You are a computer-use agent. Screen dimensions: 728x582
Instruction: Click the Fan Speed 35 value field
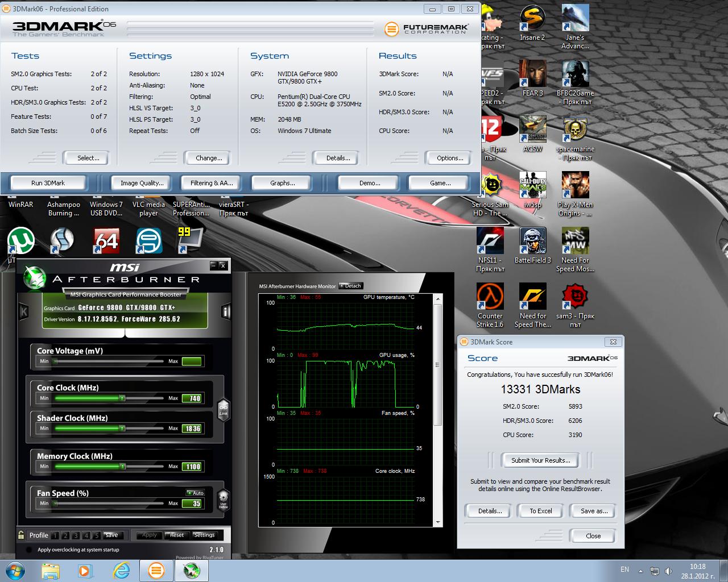[x=192, y=504]
